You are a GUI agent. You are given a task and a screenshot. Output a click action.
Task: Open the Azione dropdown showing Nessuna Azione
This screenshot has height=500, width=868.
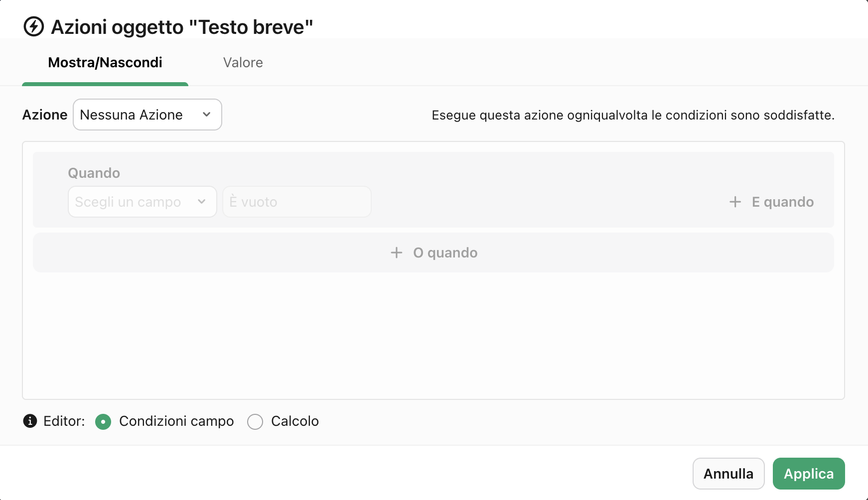click(x=147, y=115)
